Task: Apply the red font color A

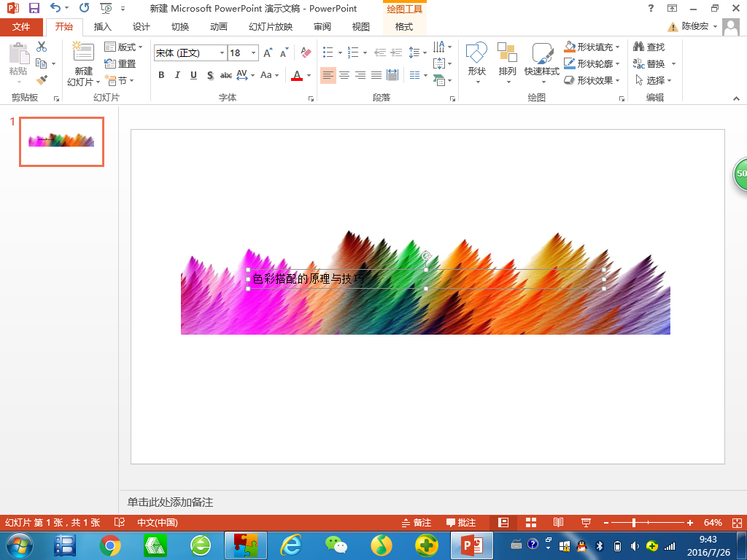Action: coord(297,75)
